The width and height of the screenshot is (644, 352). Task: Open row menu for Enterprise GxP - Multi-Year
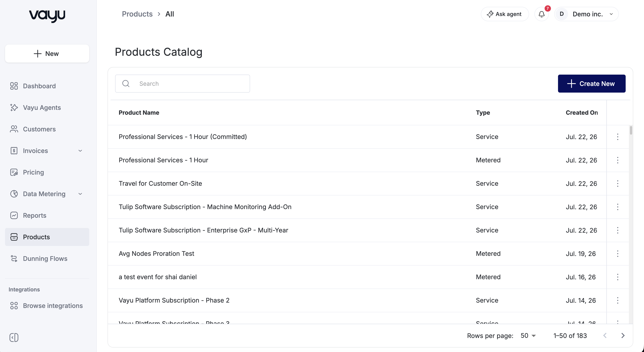click(x=618, y=230)
